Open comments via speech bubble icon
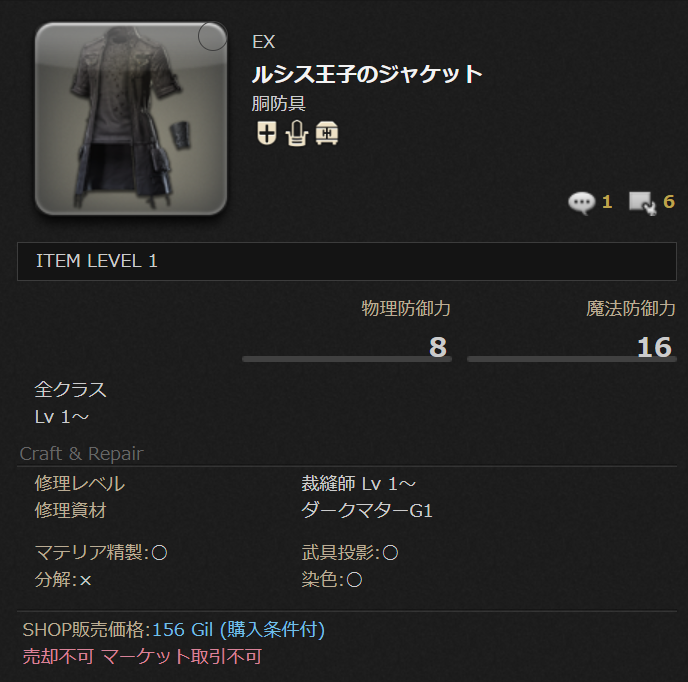Screen dimensions: 688x682 click(581, 203)
